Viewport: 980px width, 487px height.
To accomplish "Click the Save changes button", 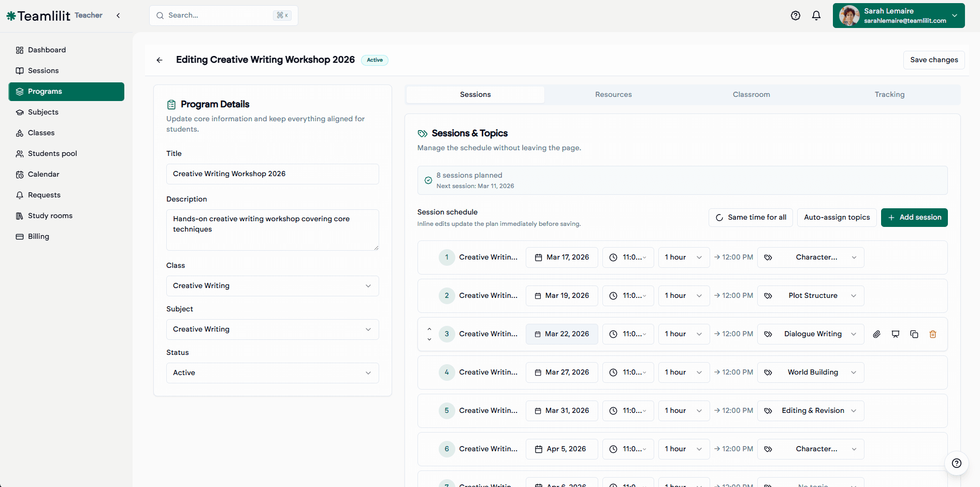I will [933, 60].
